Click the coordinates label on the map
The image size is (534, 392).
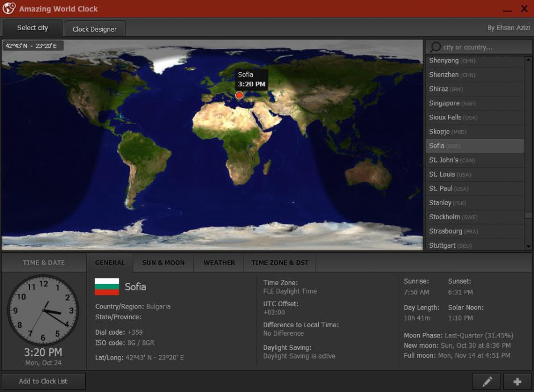click(33, 45)
